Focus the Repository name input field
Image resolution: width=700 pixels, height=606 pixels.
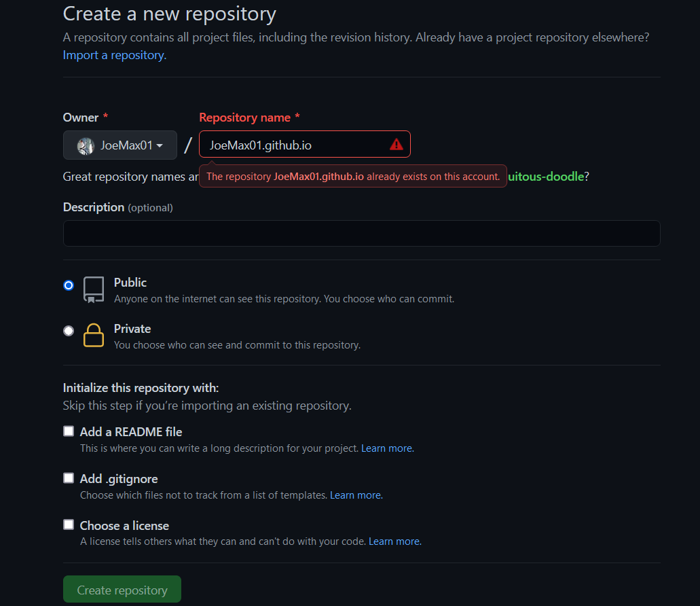[x=304, y=144]
